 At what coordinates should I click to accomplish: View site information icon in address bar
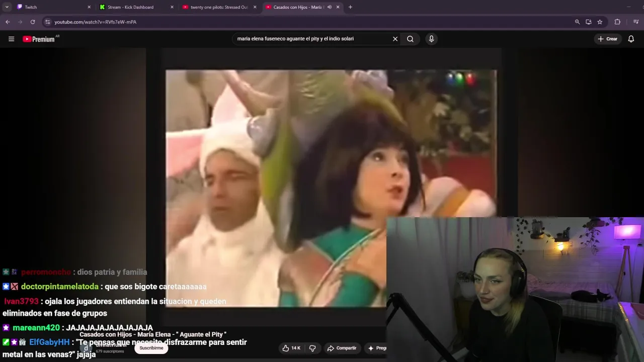click(47, 22)
